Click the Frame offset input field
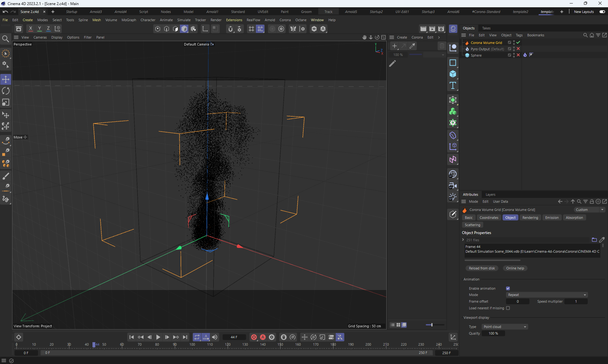Viewport: 608px width, 364px height. pos(517,301)
